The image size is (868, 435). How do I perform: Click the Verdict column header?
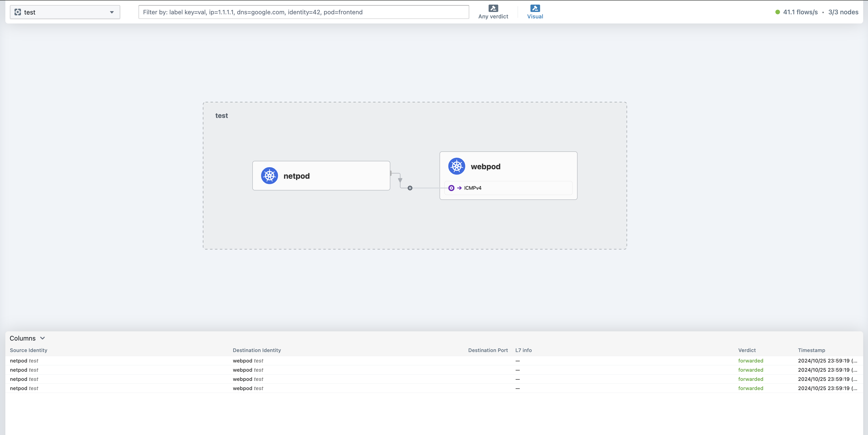[x=747, y=350]
